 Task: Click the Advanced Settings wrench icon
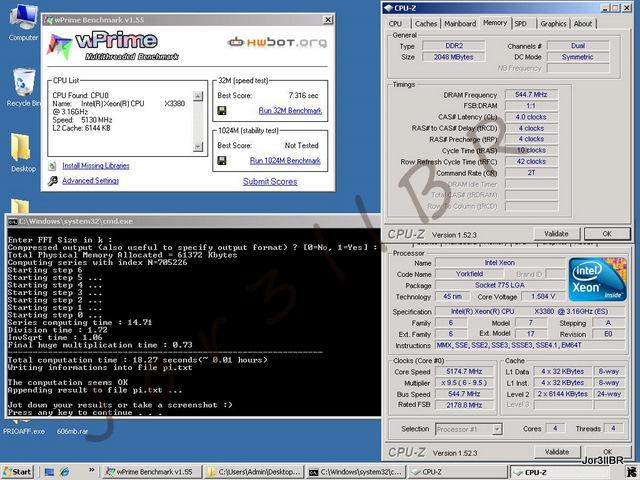[x=53, y=181]
